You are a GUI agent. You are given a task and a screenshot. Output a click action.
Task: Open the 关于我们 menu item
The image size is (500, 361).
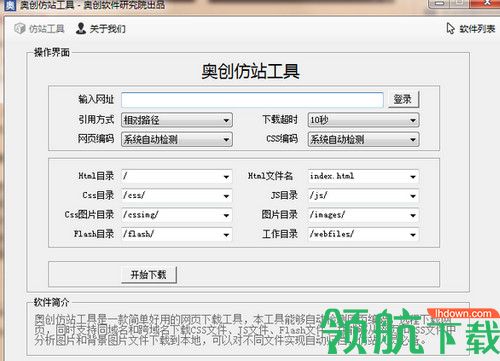(x=101, y=29)
